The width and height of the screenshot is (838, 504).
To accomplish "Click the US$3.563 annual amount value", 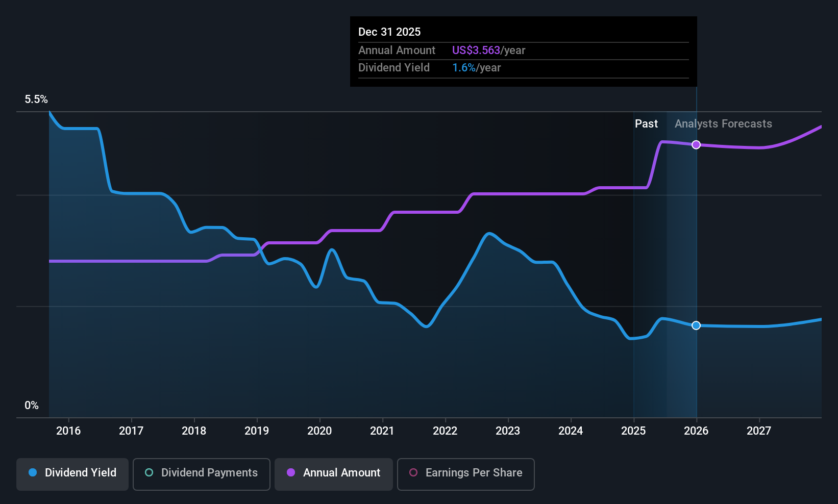I will [x=476, y=50].
